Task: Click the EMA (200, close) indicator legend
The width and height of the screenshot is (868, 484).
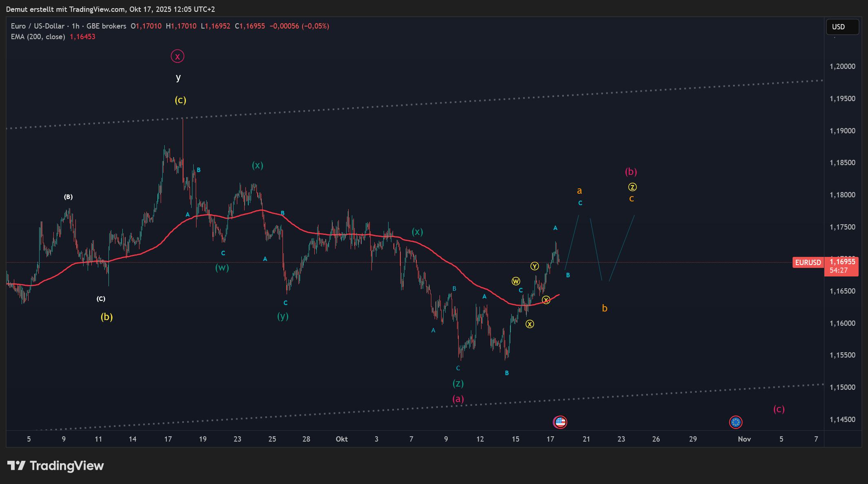Action: pyautogui.click(x=38, y=37)
